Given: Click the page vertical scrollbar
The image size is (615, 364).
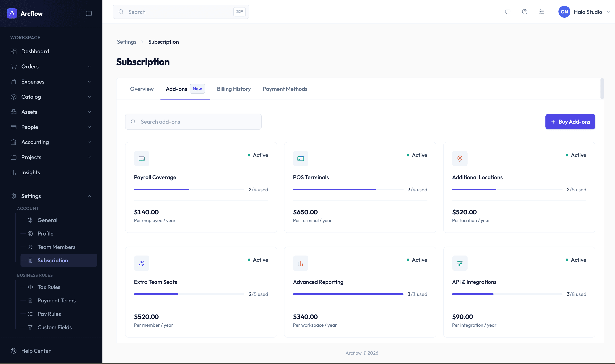Looking at the screenshot, I should click(602, 89).
